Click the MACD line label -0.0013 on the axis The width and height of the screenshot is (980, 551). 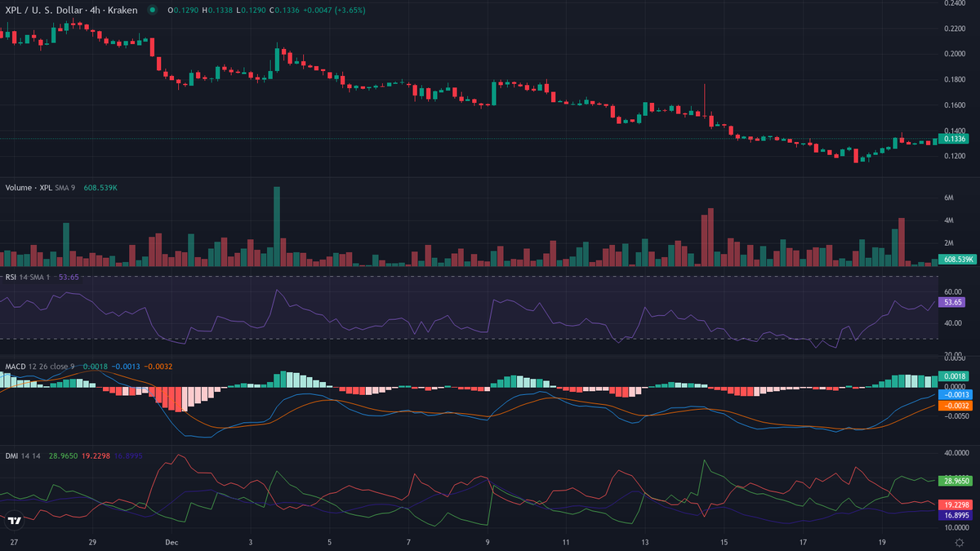coord(955,394)
